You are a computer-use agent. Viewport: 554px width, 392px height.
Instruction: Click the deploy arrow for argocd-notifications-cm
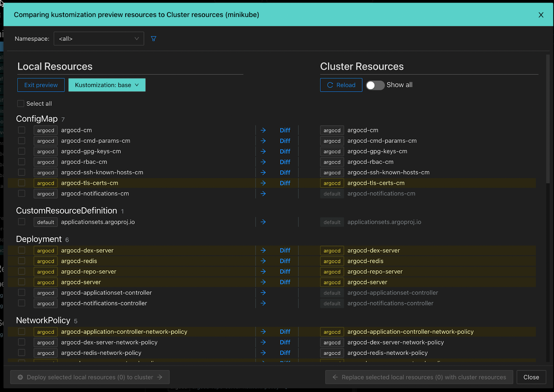point(263,194)
